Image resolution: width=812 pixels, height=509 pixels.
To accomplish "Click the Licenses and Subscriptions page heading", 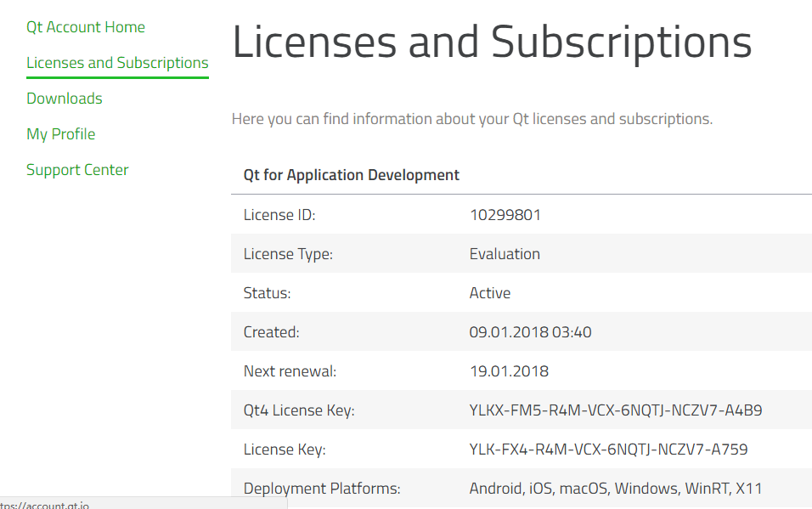I will (x=492, y=42).
